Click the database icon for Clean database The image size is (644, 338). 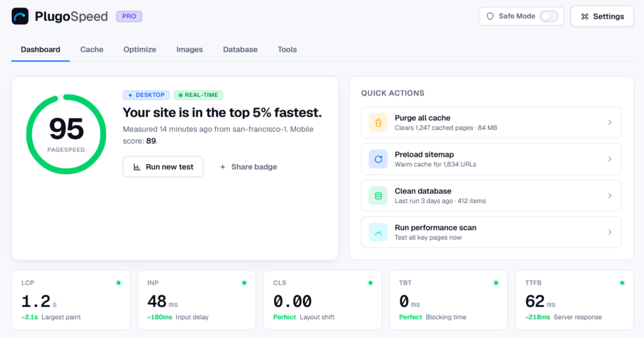point(378,195)
